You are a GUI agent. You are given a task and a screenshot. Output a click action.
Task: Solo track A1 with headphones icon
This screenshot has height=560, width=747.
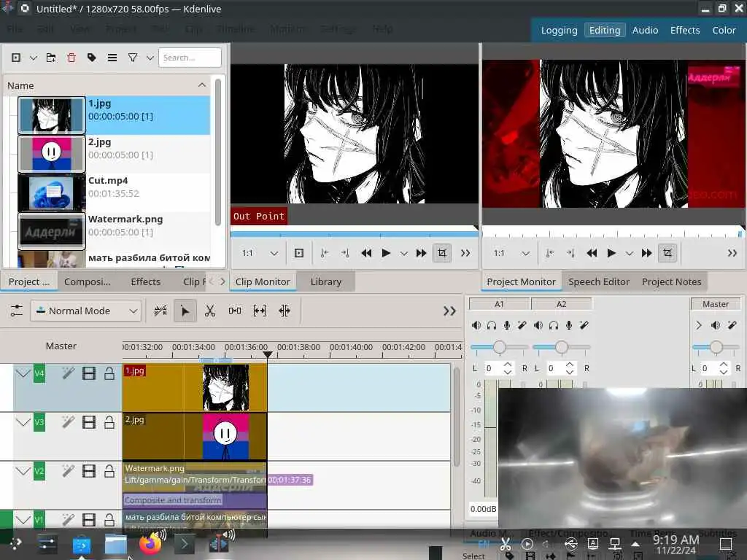coord(492,325)
